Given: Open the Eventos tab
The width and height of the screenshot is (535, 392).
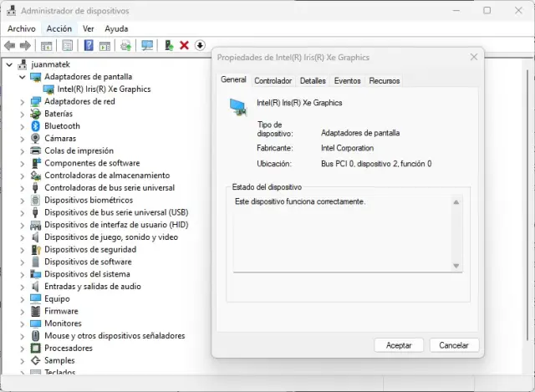Looking at the screenshot, I should point(347,81).
